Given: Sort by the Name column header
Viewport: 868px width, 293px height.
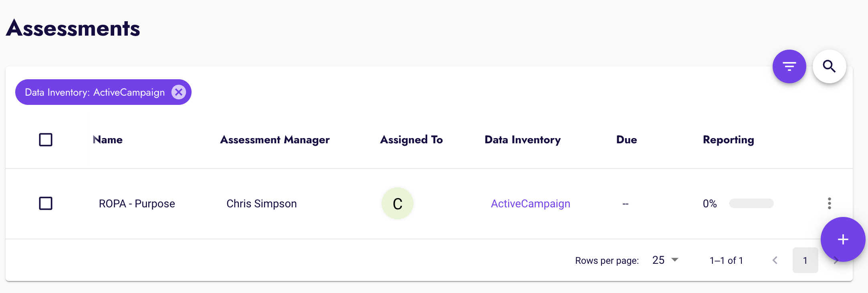Looking at the screenshot, I should [108, 140].
